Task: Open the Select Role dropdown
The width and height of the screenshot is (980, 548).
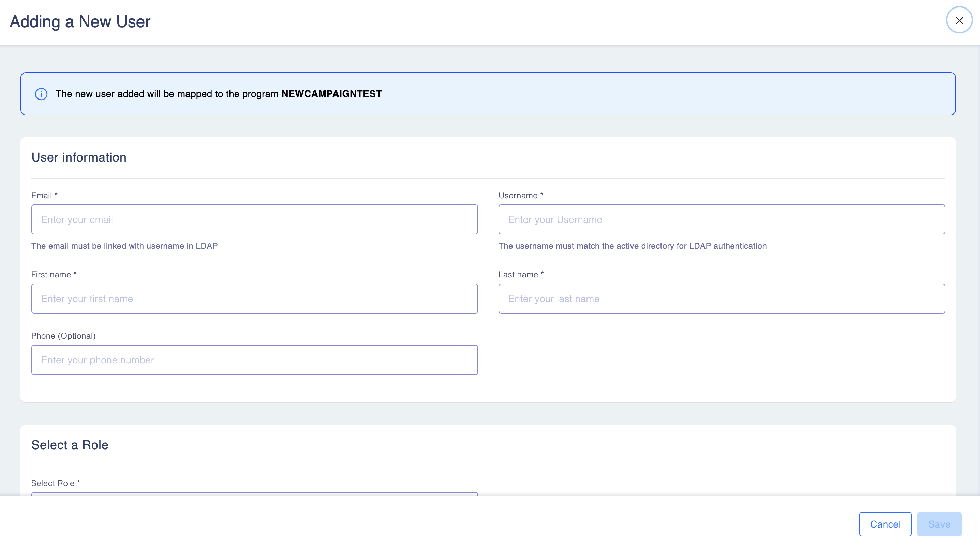Action: [x=254, y=493]
